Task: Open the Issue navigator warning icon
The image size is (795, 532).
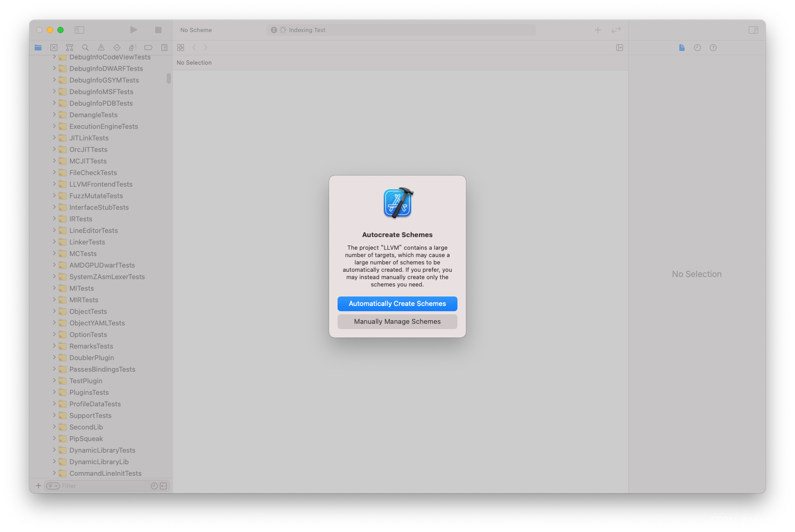Action: [101, 47]
